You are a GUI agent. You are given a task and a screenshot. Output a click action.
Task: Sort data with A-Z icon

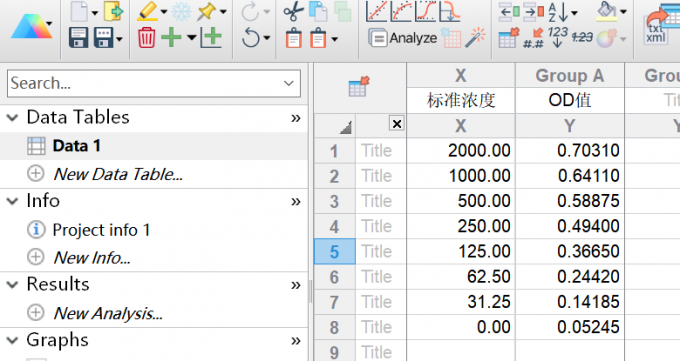pos(558,12)
